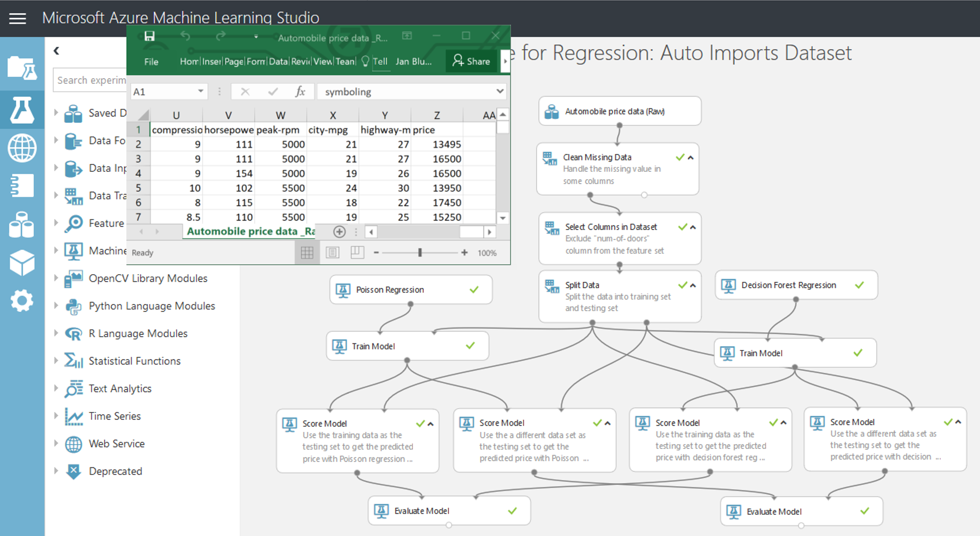Viewport: 980px width, 536px height.
Task: Expand Text Analytics category
Action: click(56, 388)
